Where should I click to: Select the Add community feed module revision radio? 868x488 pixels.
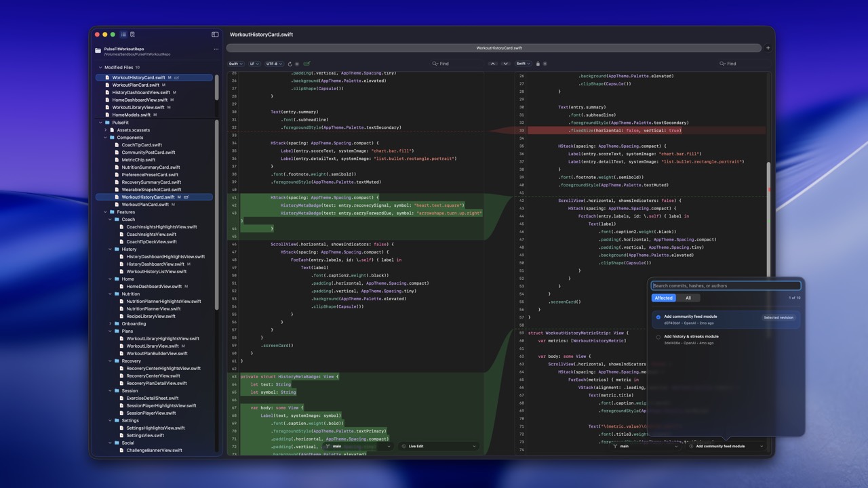point(658,317)
